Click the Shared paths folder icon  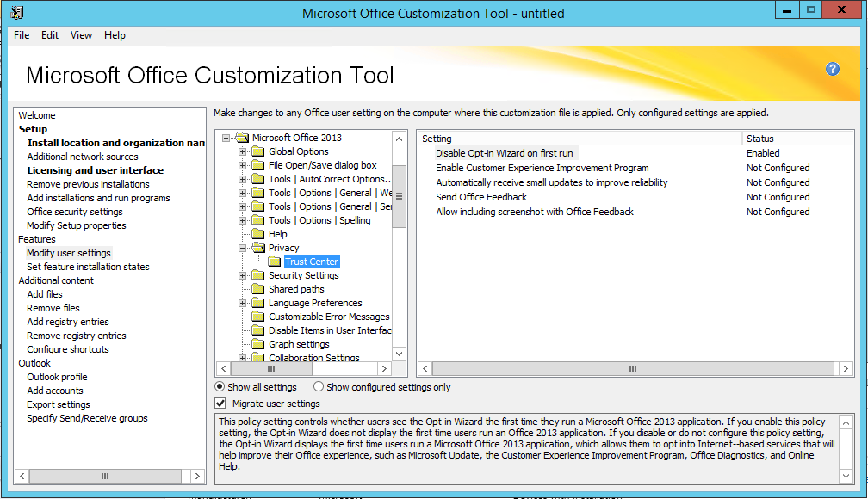click(257, 289)
